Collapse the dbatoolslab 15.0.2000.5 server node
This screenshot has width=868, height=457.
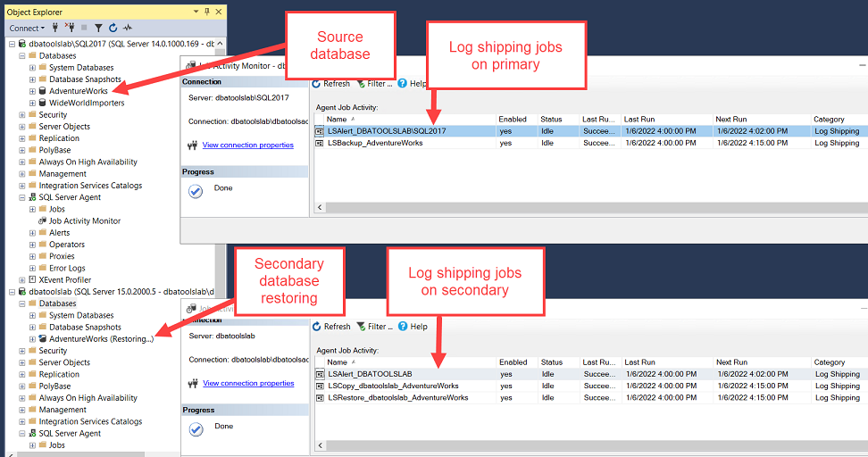click(x=12, y=292)
